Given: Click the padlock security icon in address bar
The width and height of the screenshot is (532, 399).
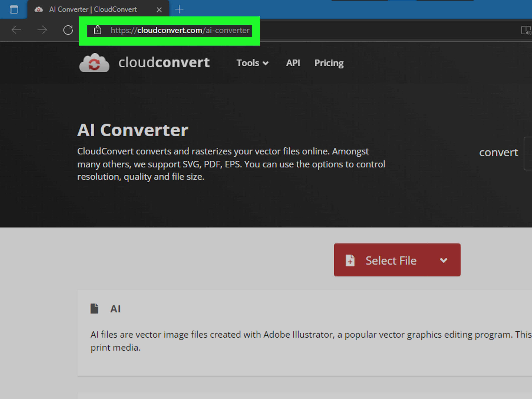Looking at the screenshot, I should click(97, 30).
